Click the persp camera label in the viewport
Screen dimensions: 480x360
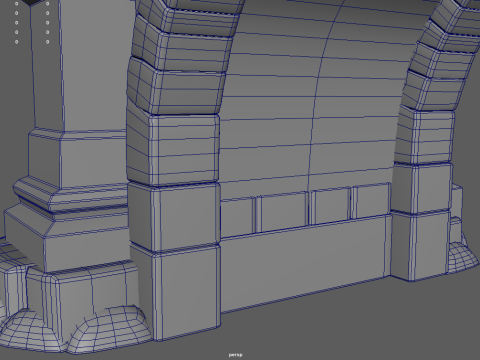236,355
